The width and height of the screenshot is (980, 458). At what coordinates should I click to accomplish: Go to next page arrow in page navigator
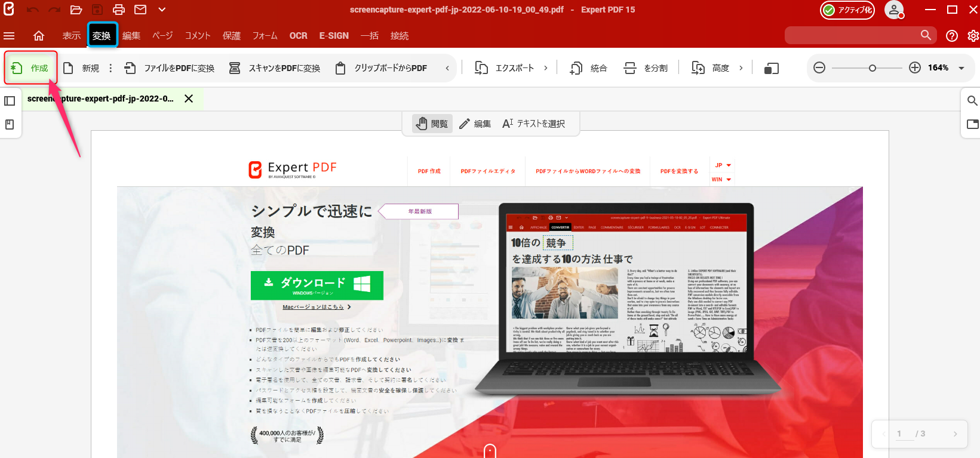coord(955,434)
